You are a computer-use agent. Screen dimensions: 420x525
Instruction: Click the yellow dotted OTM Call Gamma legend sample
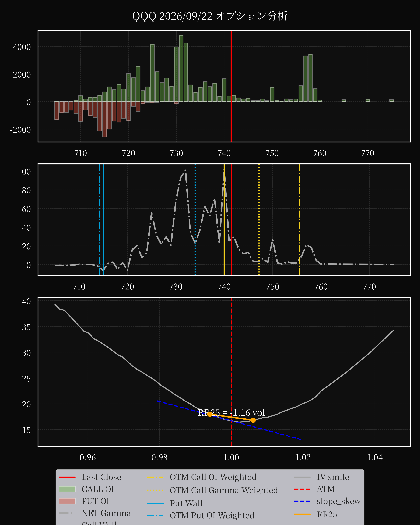(x=155, y=490)
